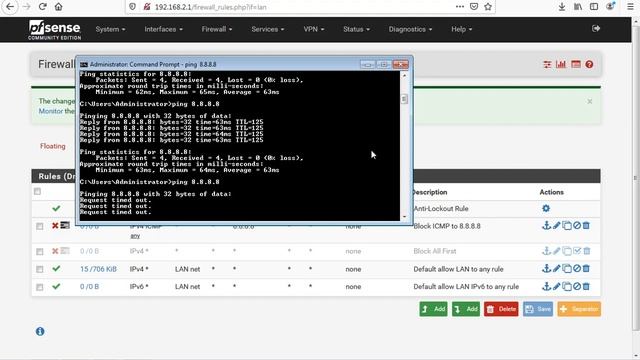This screenshot has height=360, width=640.
Task: Open the Monitor link in the notice
Action: click(x=51, y=111)
